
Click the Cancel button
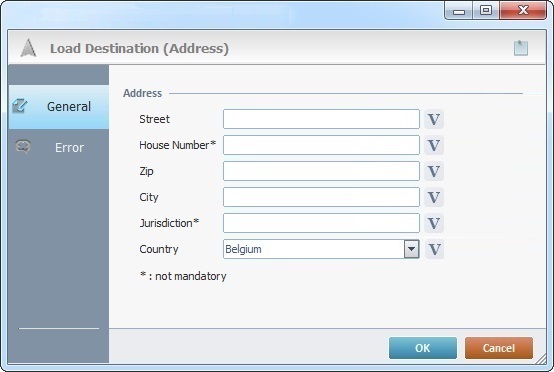tap(499, 348)
